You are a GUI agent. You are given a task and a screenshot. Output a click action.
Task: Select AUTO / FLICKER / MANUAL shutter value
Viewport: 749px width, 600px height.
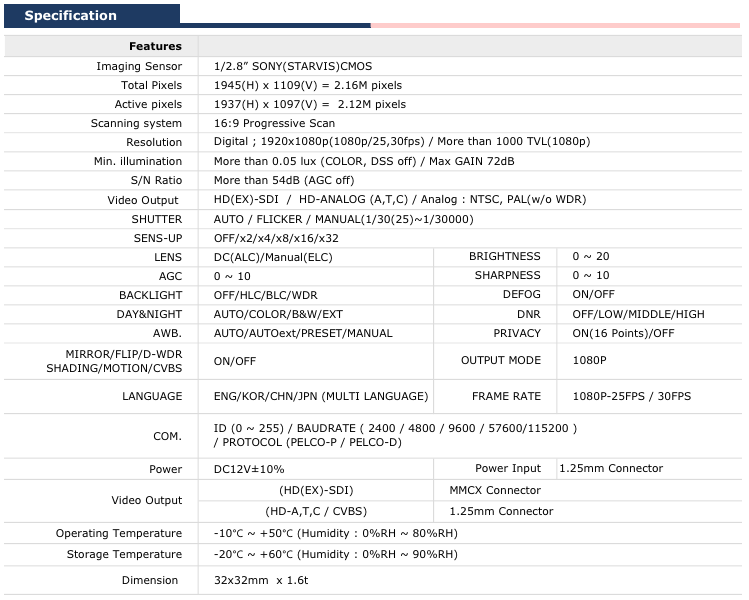point(343,219)
